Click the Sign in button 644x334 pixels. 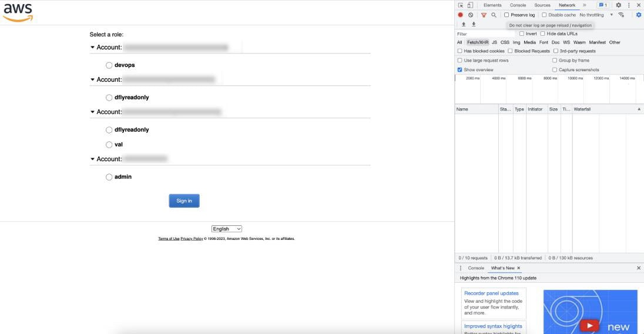coord(184,201)
